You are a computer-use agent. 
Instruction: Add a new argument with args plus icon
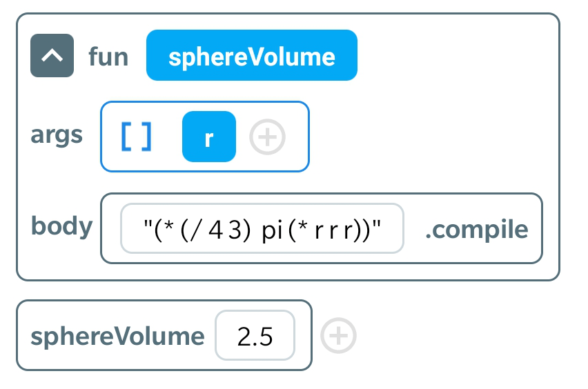tap(267, 137)
